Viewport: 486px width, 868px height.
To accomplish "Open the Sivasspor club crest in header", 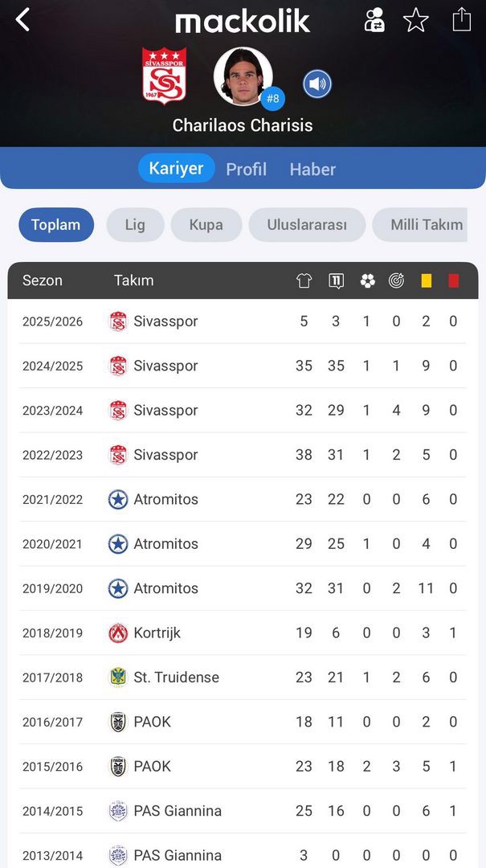I will [x=165, y=76].
